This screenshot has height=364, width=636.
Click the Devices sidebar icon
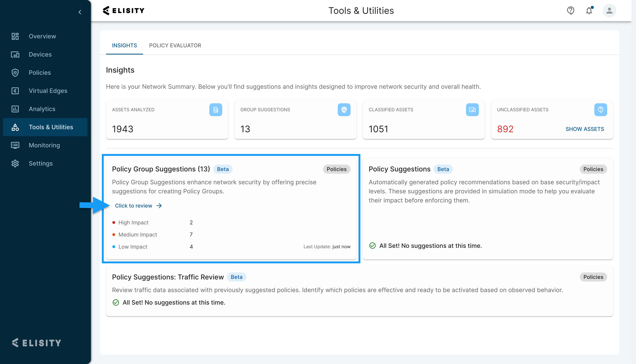[x=15, y=54]
